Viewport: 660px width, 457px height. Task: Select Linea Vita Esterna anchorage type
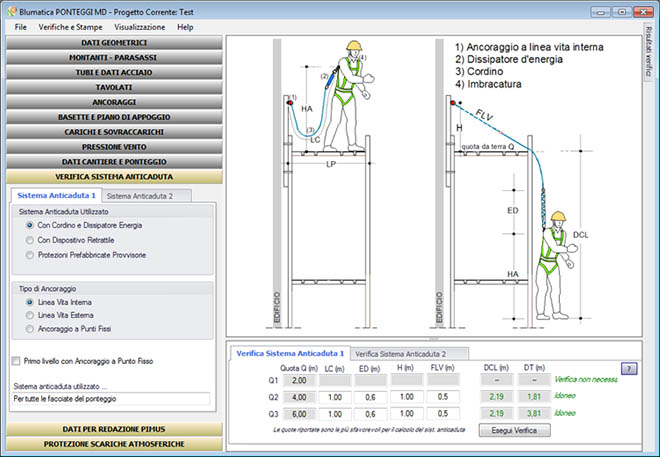tap(32, 315)
